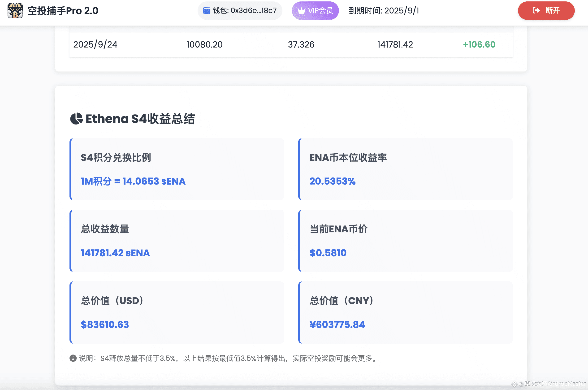
Task: Open the VIP会员 membership badge
Action: click(x=315, y=11)
